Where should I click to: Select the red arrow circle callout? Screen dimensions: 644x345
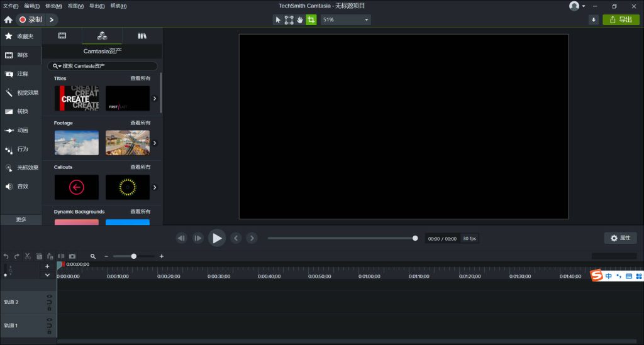(77, 187)
